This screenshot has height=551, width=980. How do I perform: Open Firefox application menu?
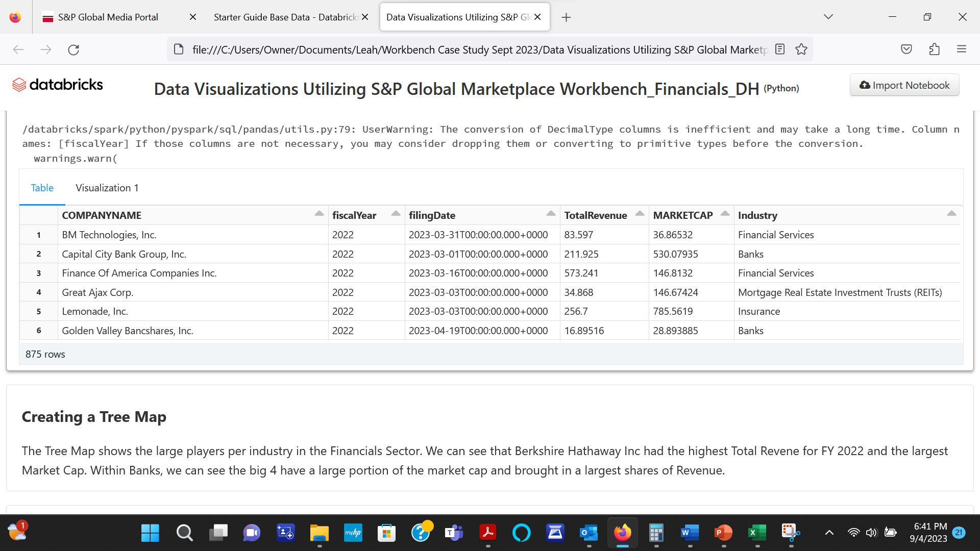962,49
